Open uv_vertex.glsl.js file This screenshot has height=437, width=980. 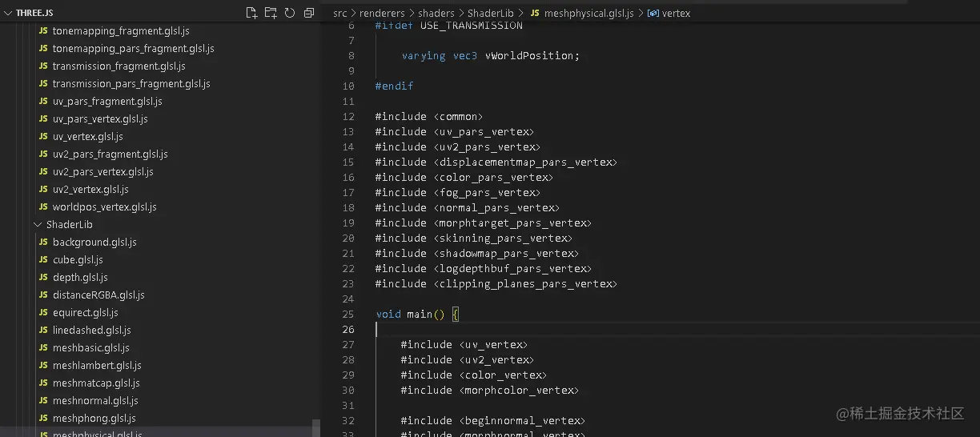click(x=88, y=137)
